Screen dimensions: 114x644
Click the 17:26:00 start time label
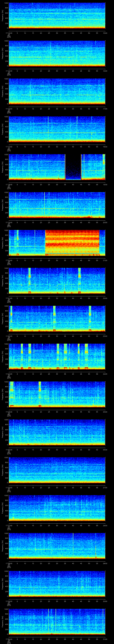(9, 487)
